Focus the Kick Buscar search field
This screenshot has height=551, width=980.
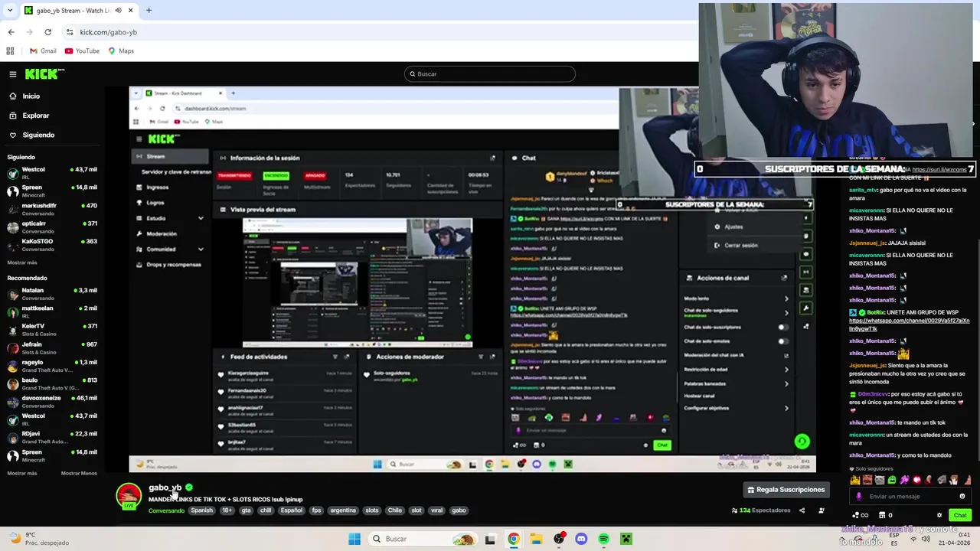(x=489, y=74)
